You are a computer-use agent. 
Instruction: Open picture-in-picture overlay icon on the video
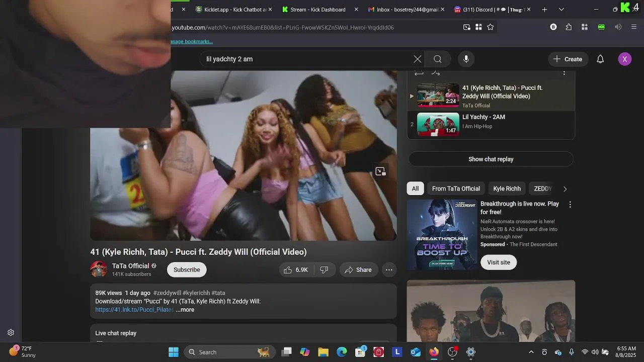[381, 171]
